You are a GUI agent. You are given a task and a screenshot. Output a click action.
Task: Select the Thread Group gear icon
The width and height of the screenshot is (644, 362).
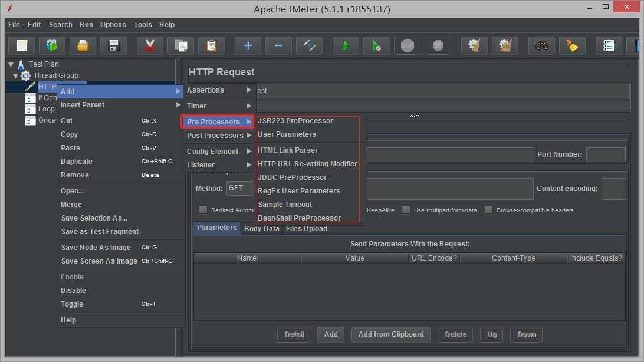click(25, 75)
